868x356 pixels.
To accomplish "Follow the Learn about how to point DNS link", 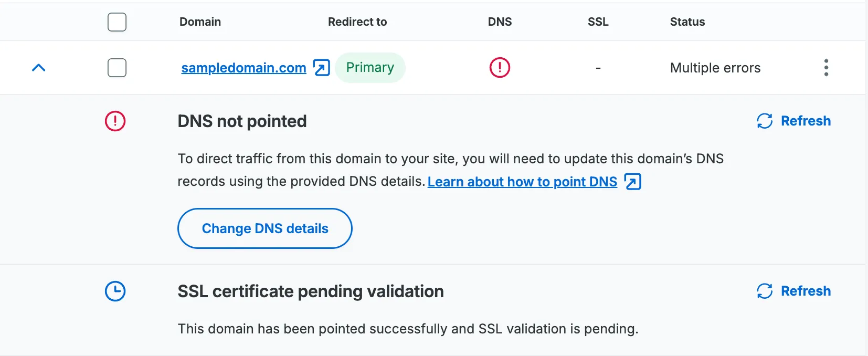I will [522, 181].
